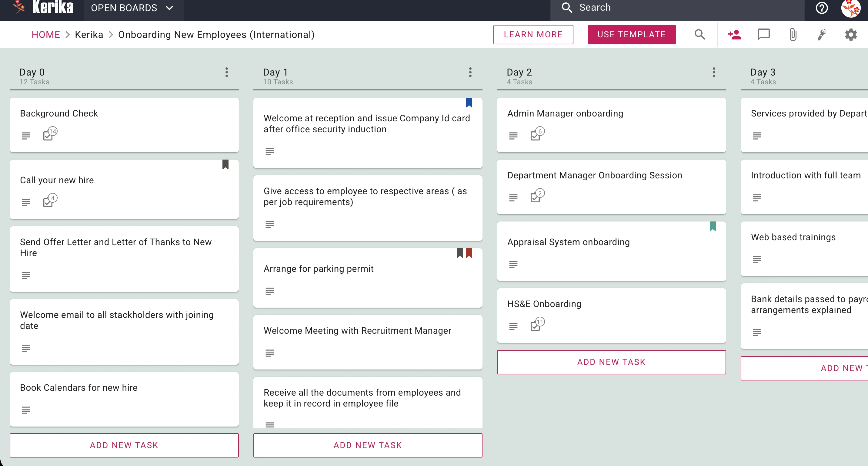Add new task in Day 3 column
This screenshot has height=466, width=868.
click(804, 368)
